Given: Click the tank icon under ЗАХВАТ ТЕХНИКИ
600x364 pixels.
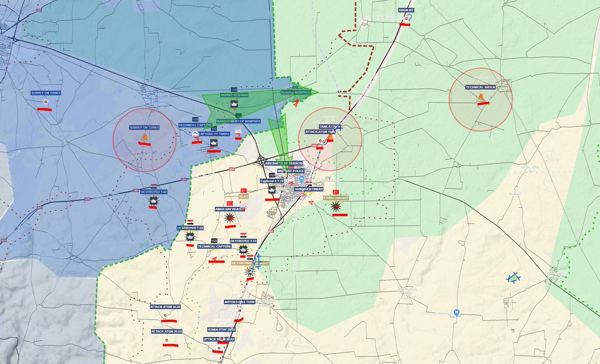Looking at the screenshot, I should point(233,104).
